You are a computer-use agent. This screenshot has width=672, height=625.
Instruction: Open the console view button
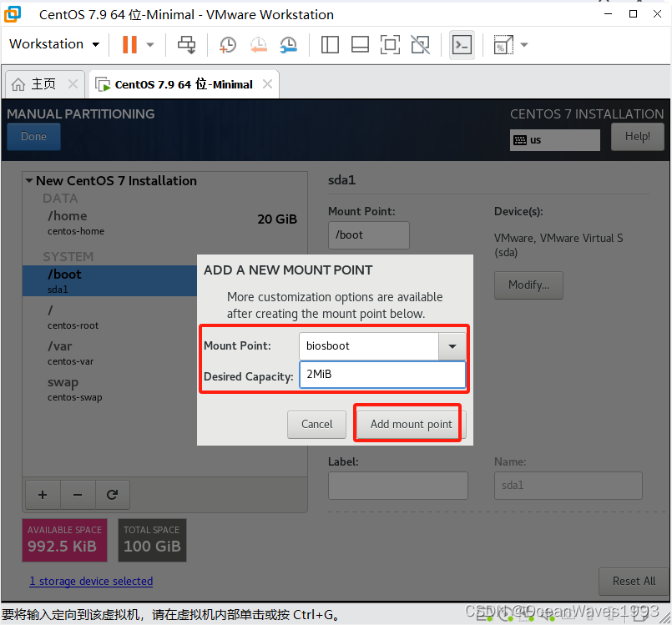[x=462, y=44]
